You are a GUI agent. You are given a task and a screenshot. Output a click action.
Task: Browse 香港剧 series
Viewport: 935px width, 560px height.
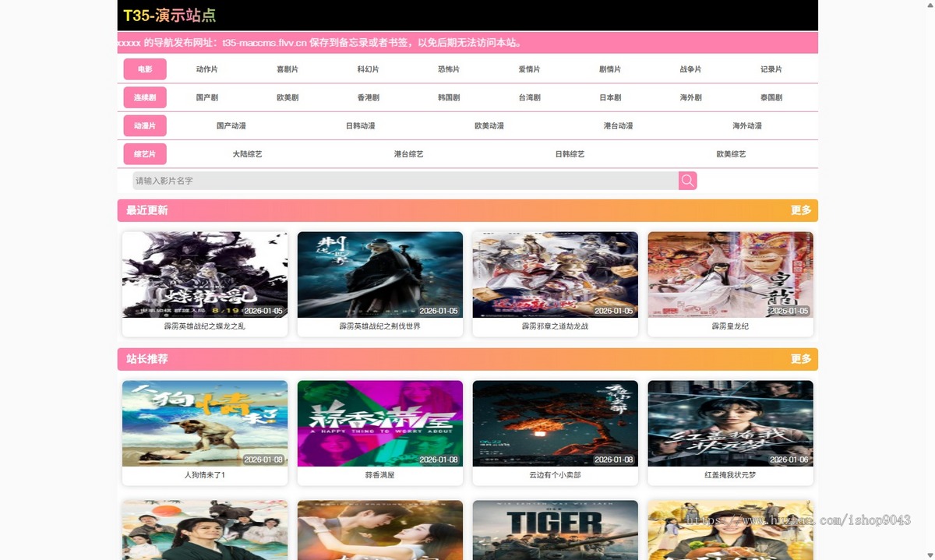369,98
